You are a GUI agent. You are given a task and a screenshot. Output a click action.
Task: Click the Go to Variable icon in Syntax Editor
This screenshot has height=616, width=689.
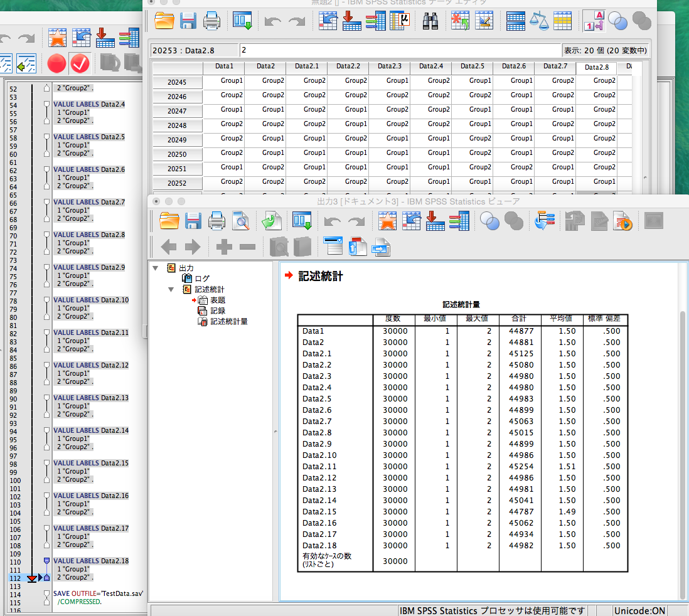pos(105,38)
